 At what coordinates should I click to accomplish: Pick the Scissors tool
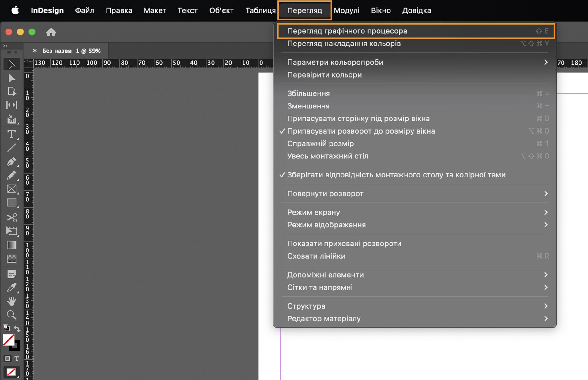click(x=12, y=218)
